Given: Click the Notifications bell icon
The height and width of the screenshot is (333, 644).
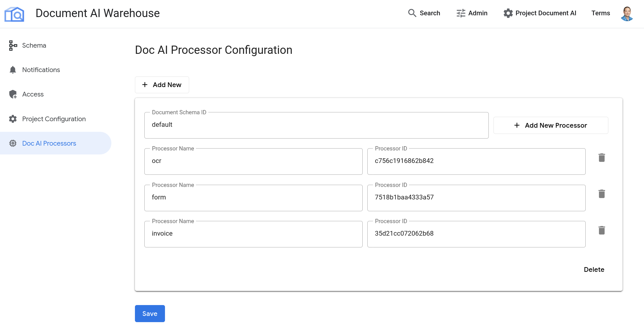Looking at the screenshot, I should click(12, 69).
